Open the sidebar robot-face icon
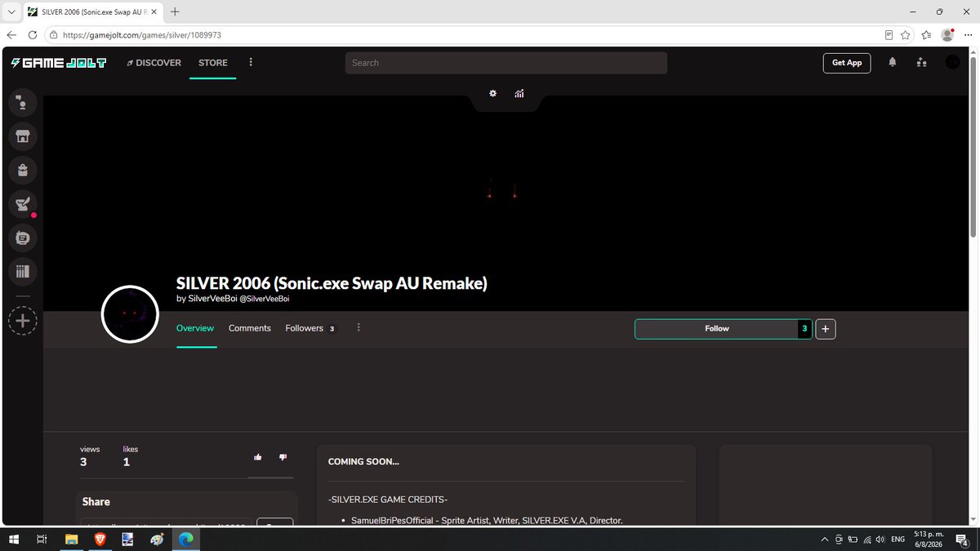Screen dimensions: 980x551 22,238
